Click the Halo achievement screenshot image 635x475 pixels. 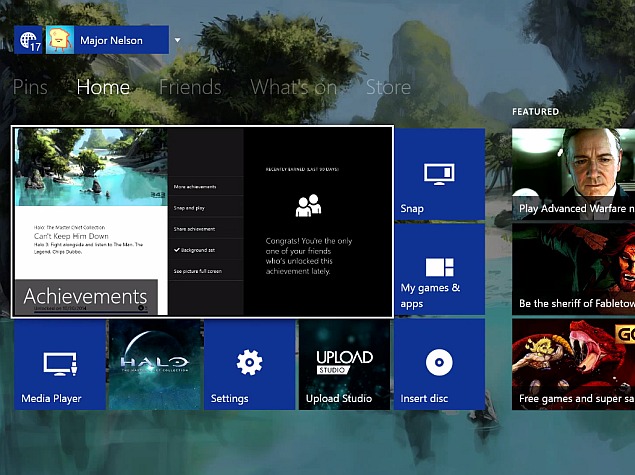tap(91, 167)
